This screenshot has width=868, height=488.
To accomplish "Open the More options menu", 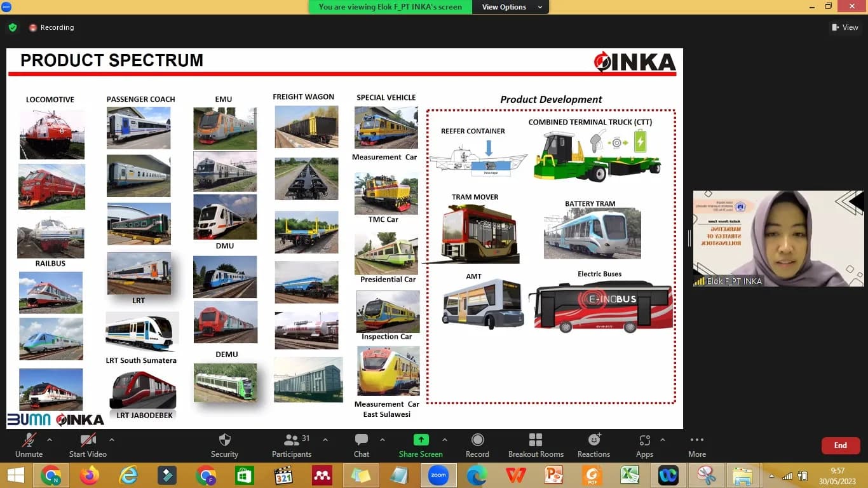I will click(697, 445).
